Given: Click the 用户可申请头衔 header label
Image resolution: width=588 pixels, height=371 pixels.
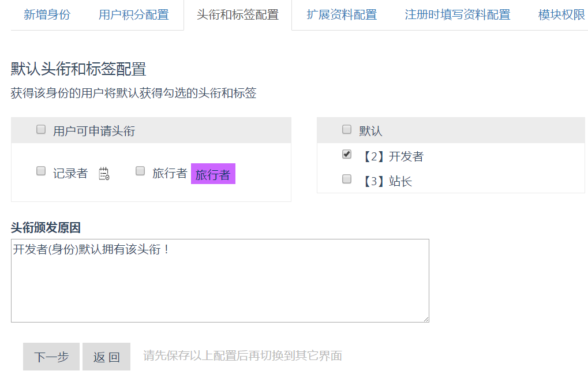Looking at the screenshot, I should point(93,131).
